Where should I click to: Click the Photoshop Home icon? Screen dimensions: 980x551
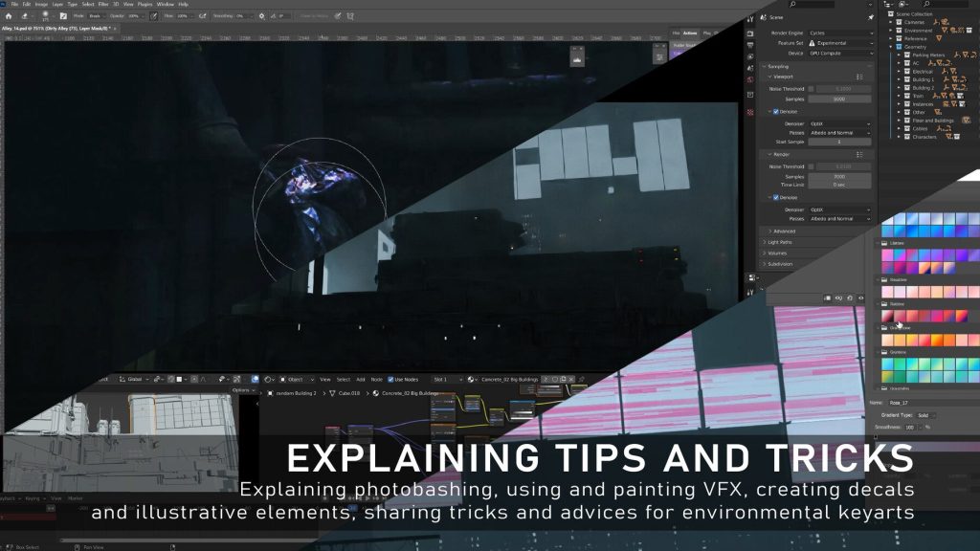[x=9, y=16]
